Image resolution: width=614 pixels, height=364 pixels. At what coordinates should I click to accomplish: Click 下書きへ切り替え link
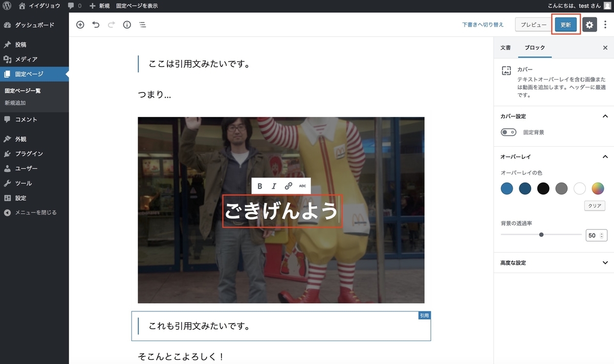(x=483, y=25)
